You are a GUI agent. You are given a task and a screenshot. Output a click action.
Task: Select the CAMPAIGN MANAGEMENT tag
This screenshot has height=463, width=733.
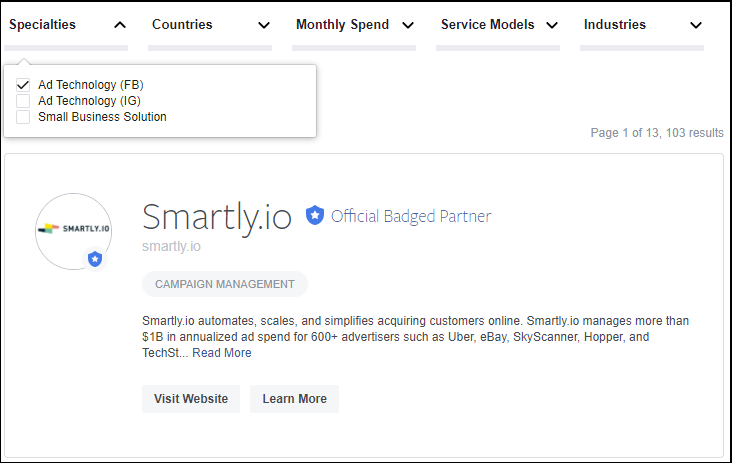point(225,284)
